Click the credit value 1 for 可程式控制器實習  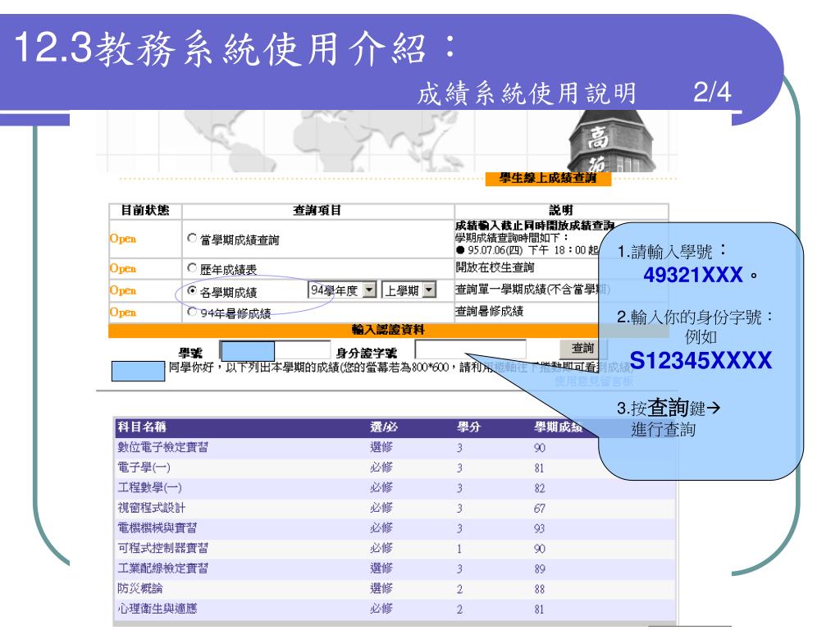point(459,549)
